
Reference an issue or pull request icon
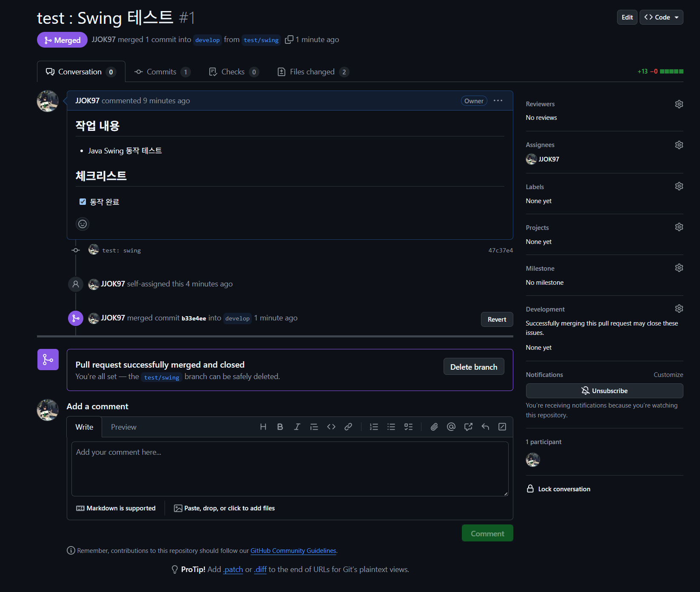click(468, 427)
